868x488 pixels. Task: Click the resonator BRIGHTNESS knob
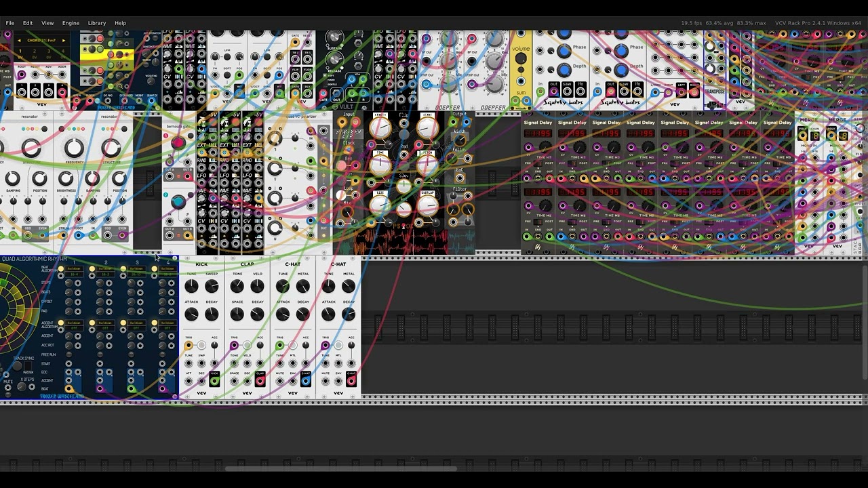65,179
